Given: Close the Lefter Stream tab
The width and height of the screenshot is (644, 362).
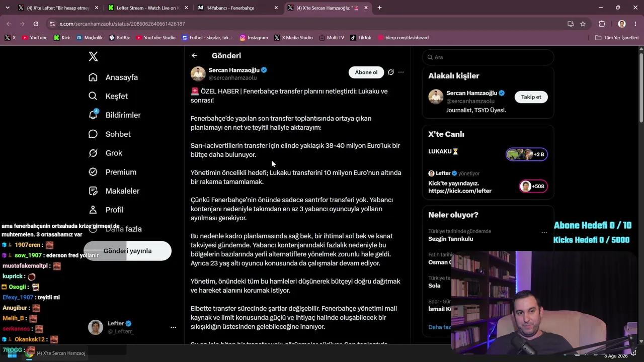Looking at the screenshot, I should [186, 8].
